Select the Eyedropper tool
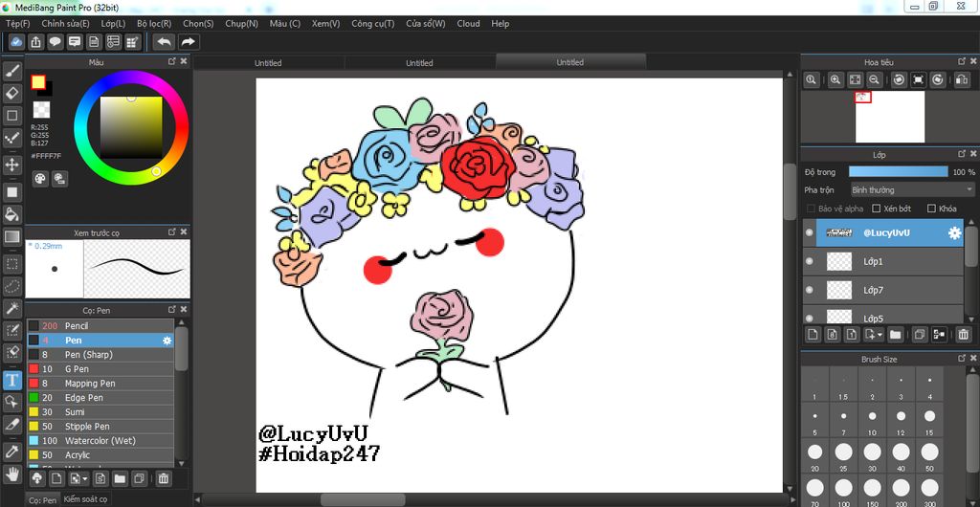Image resolution: width=980 pixels, height=507 pixels. tap(11, 452)
